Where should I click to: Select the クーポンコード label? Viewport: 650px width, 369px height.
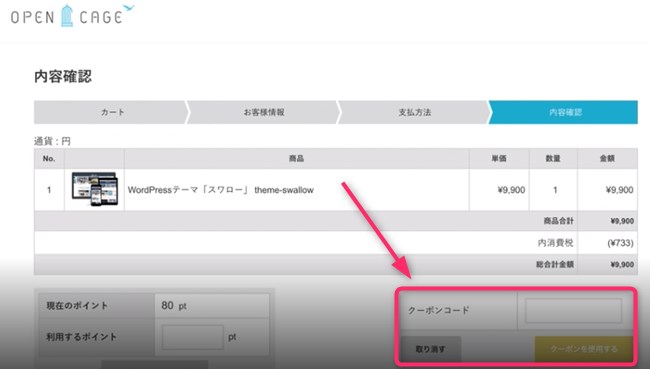439,310
